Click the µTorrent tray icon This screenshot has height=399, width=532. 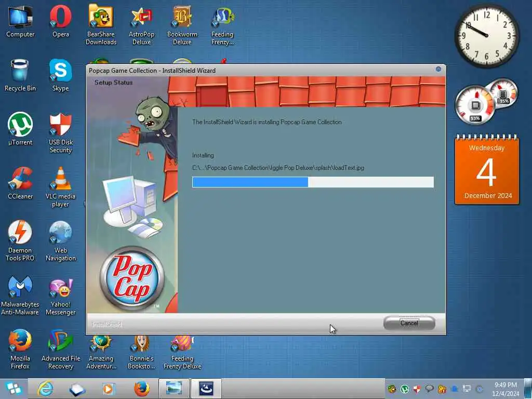(404, 389)
